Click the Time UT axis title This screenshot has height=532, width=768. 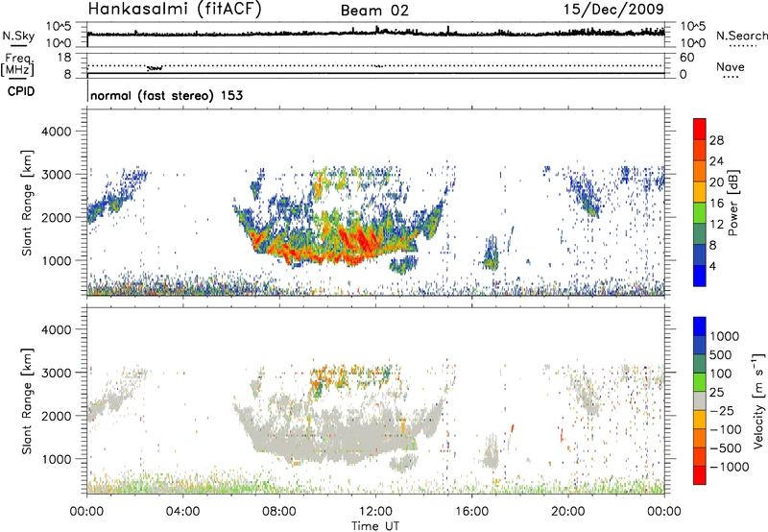click(x=375, y=526)
